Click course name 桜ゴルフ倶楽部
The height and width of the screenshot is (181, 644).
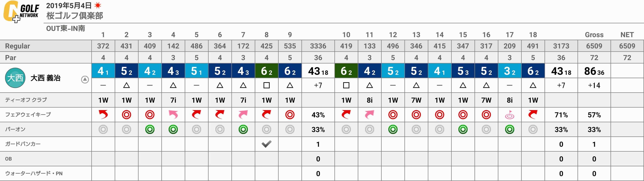[x=75, y=16]
